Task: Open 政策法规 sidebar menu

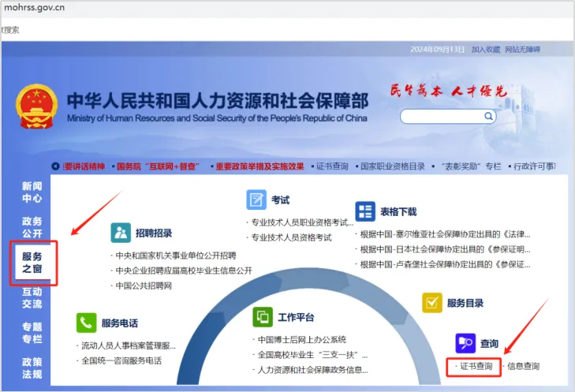Action: pyautogui.click(x=32, y=368)
